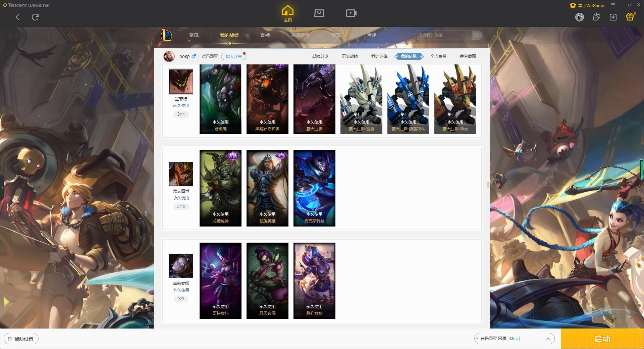Switch to the 英雄大全 tab
The width and height of the screenshot is (644, 349).
301,35
